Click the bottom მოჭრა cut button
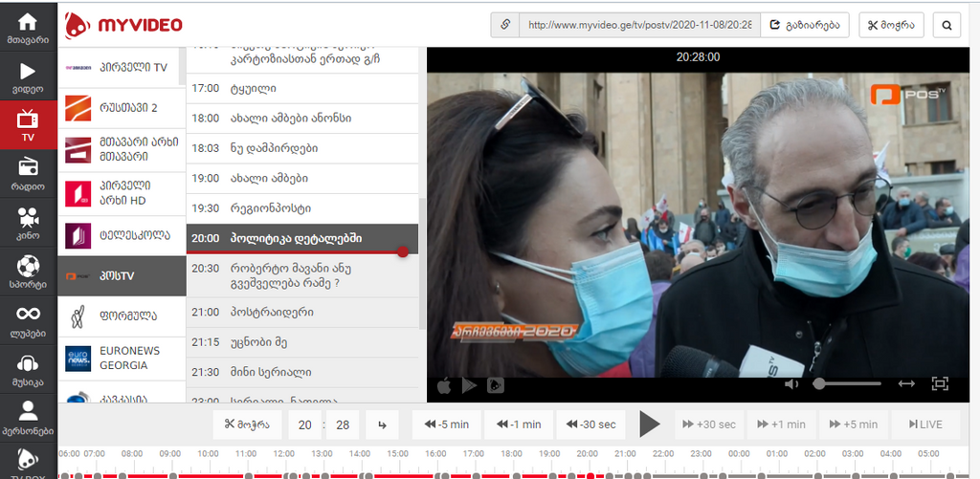The width and height of the screenshot is (980, 479). pyautogui.click(x=247, y=425)
